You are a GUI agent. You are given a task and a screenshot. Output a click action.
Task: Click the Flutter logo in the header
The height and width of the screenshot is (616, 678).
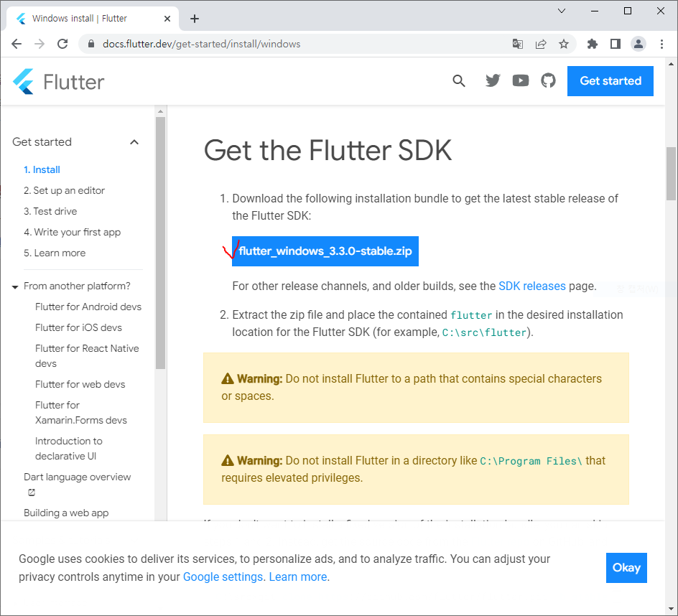(57, 80)
